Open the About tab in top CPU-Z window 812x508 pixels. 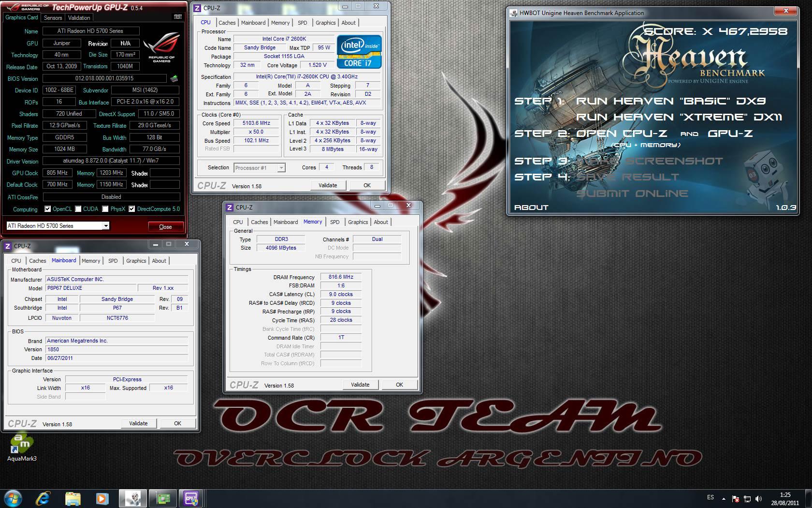tap(348, 23)
